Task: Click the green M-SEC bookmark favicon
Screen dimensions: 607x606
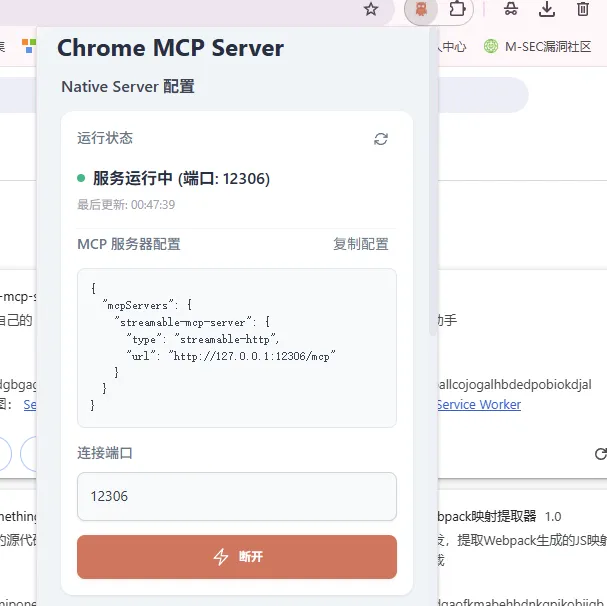Action: [x=491, y=46]
